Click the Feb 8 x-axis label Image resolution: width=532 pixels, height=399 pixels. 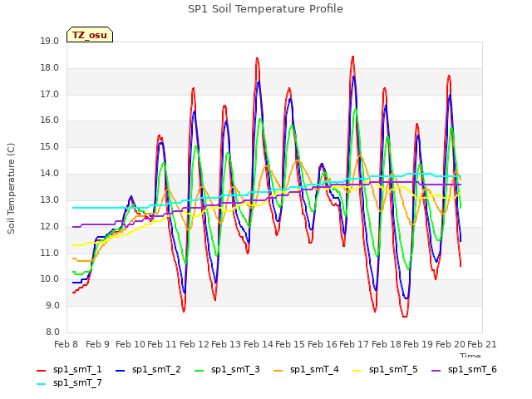click(x=66, y=344)
